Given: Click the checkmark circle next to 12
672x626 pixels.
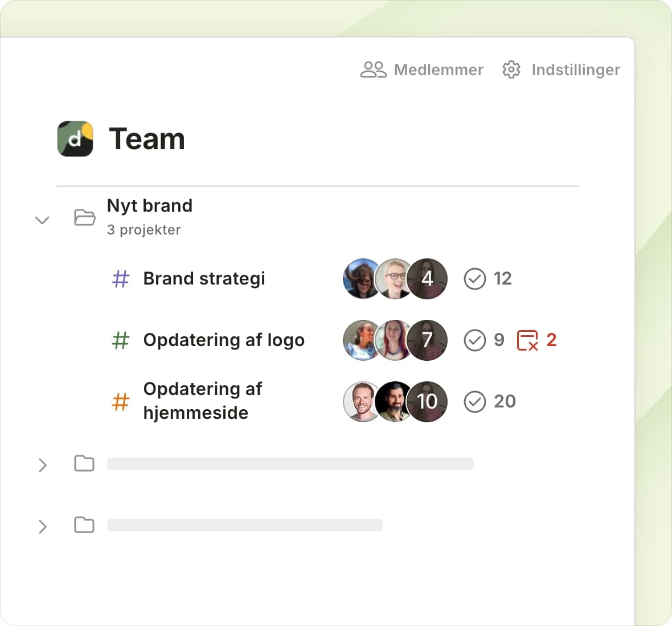Looking at the screenshot, I should (474, 279).
